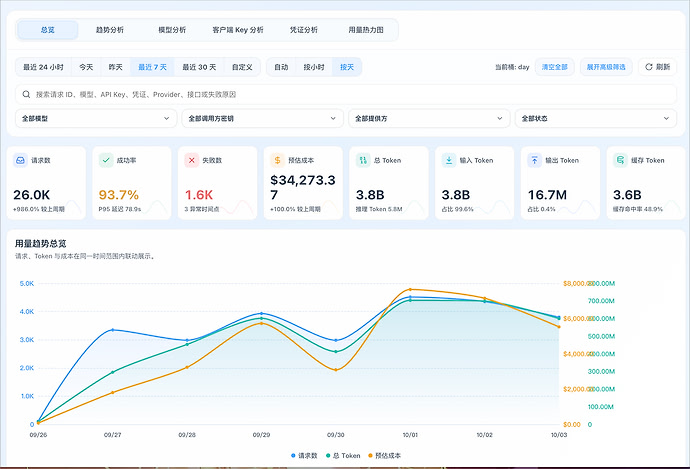Set granularity to 按天
Viewport: 690px width, 469px height.
coord(347,67)
